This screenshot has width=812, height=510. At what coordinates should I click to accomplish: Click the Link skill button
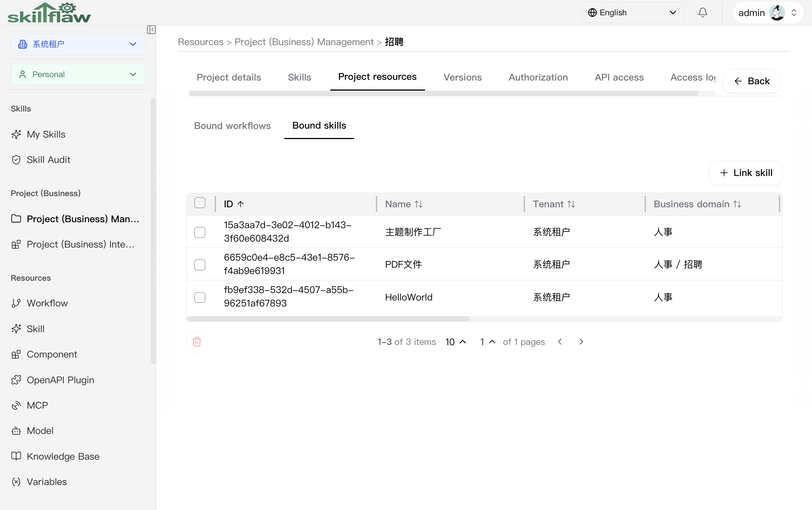pos(746,173)
